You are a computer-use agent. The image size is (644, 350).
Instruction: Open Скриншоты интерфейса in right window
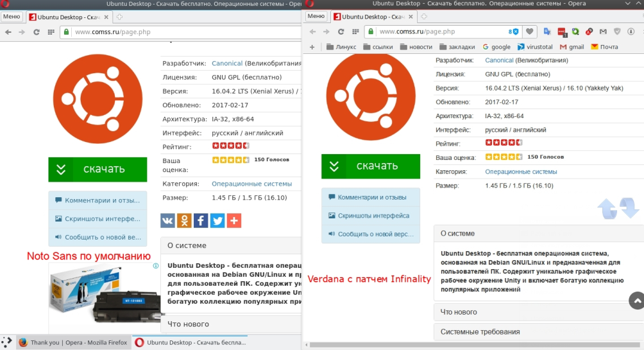tap(371, 216)
